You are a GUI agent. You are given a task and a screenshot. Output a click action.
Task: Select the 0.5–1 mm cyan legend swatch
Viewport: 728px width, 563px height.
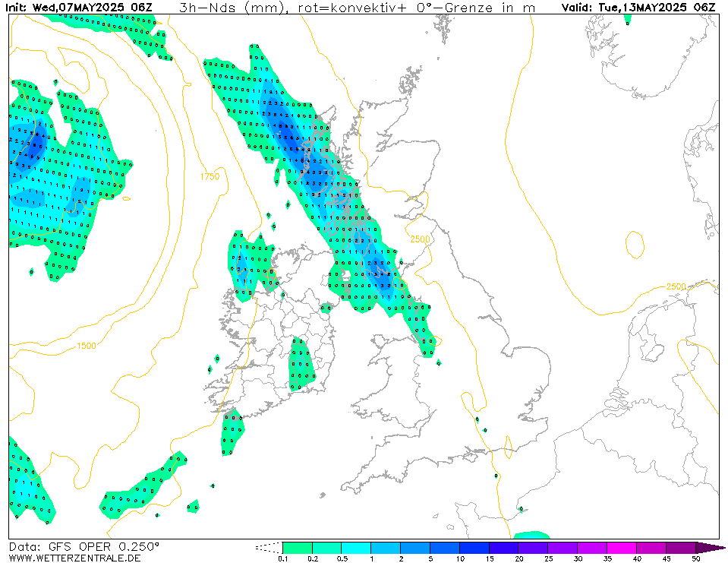pos(356,548)
